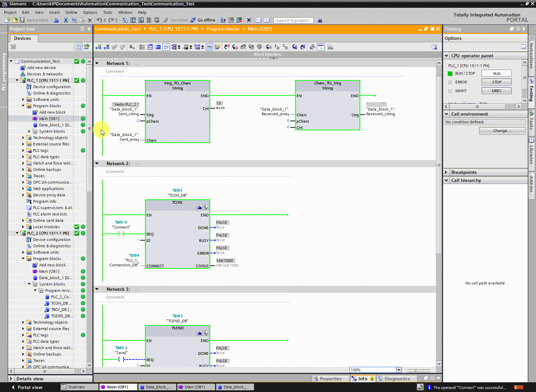Click Split editor space vertically icon
536x392 pixels.
click(267, 20)
